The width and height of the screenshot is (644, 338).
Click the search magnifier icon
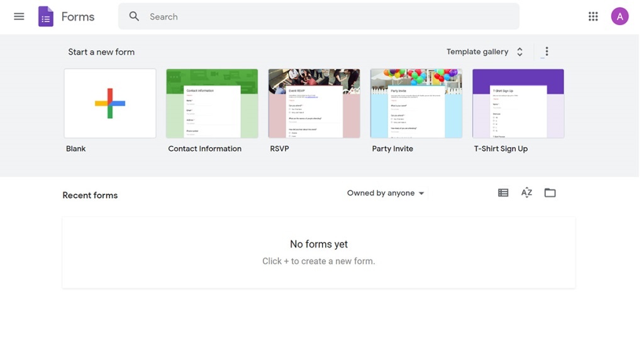pos(134,16)
